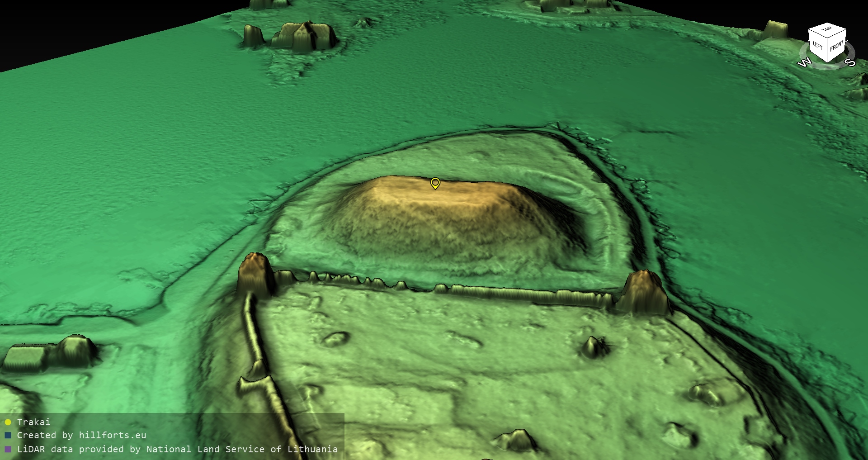Open the Created by hillforts.eu credit
This screenshot has height=460, width=868.
[x=81, y=436]
